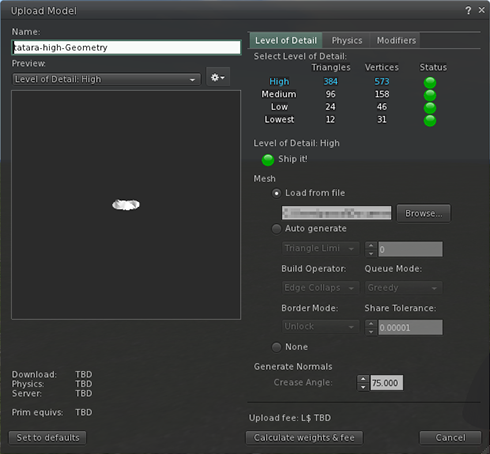
Task: Expand the Triangle Limit dropdown
Action: coord(320,249)
